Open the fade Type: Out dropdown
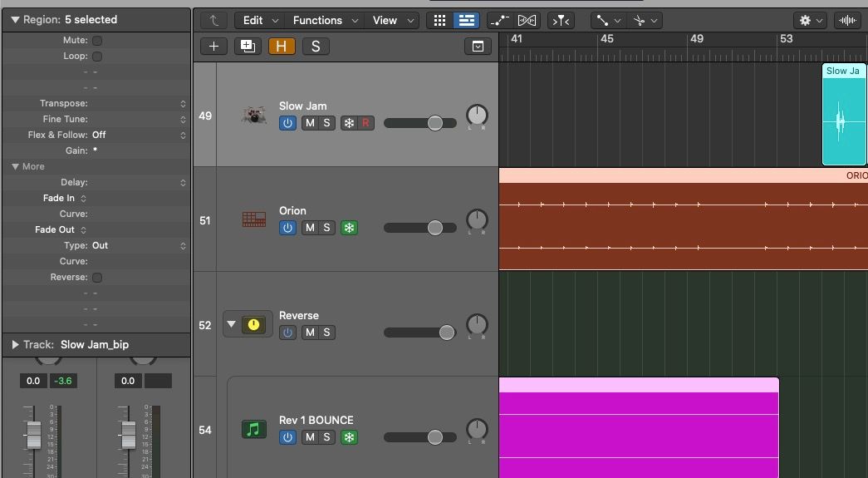The height and width of the screenshot is (478, 868). coord(183,245)
